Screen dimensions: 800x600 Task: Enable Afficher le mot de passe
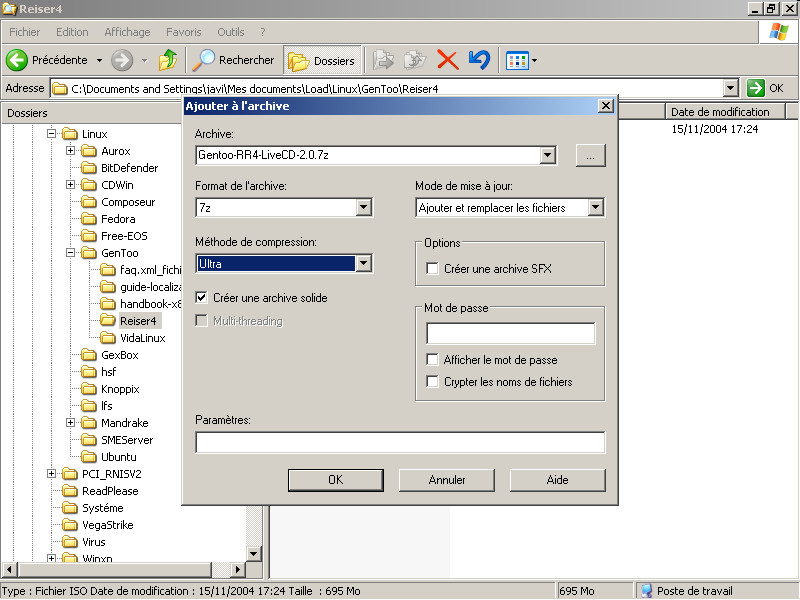point(432,360)
